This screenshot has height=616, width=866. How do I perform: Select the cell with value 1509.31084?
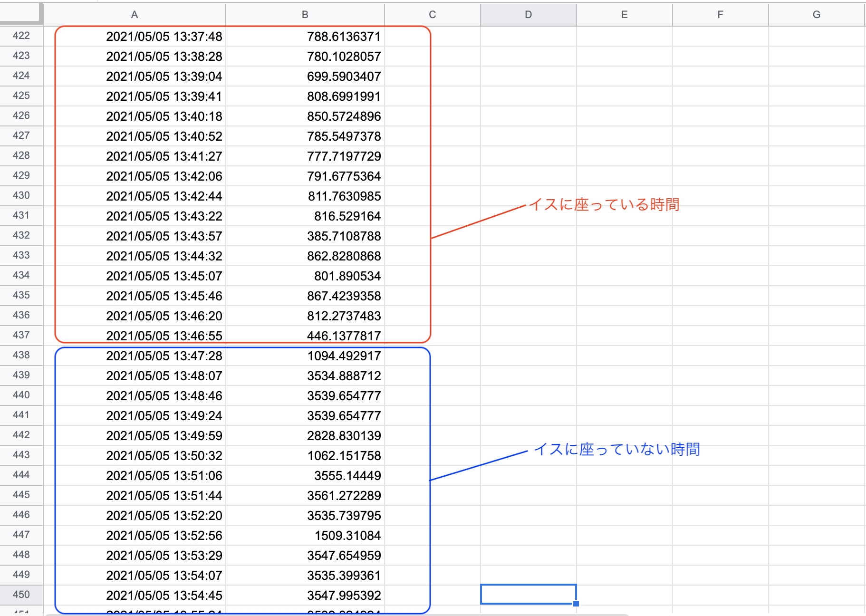(347, 536)
